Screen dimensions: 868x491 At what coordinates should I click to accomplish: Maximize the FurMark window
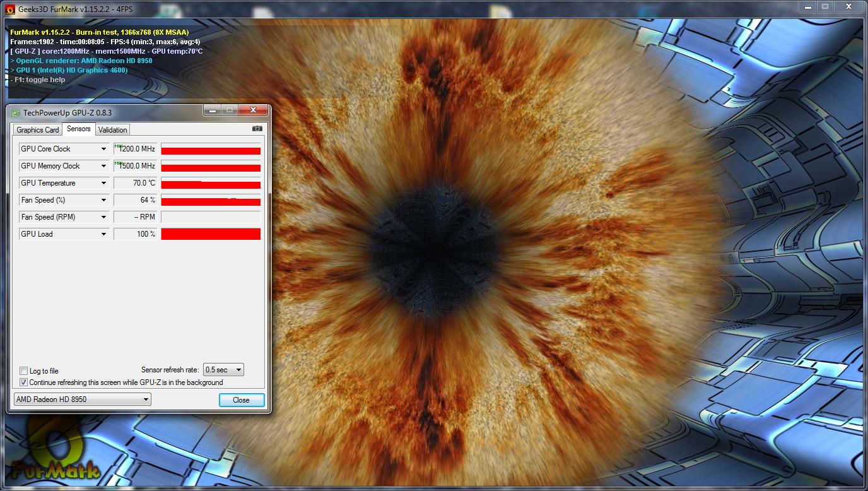[x=825, y=6]
